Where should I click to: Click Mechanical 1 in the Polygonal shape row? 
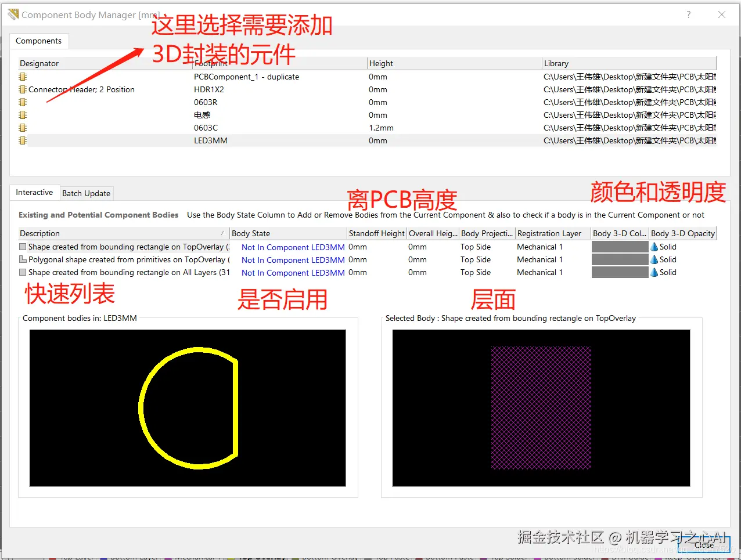pos(540,259)
